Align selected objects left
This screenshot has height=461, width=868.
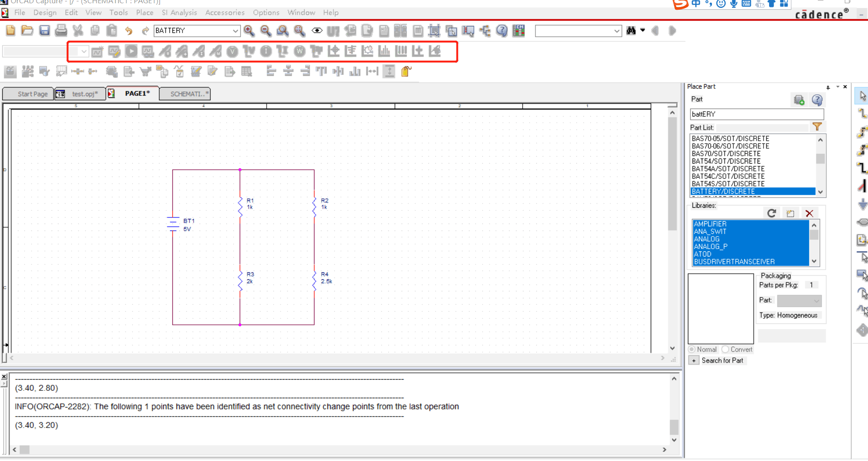pyautogui.click(x=271, y=71)
